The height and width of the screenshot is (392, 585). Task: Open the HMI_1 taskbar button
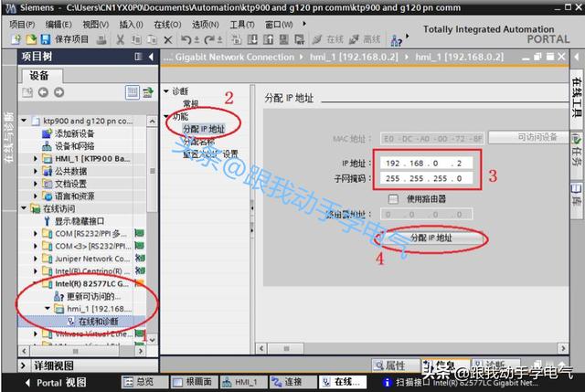[243, 382]
